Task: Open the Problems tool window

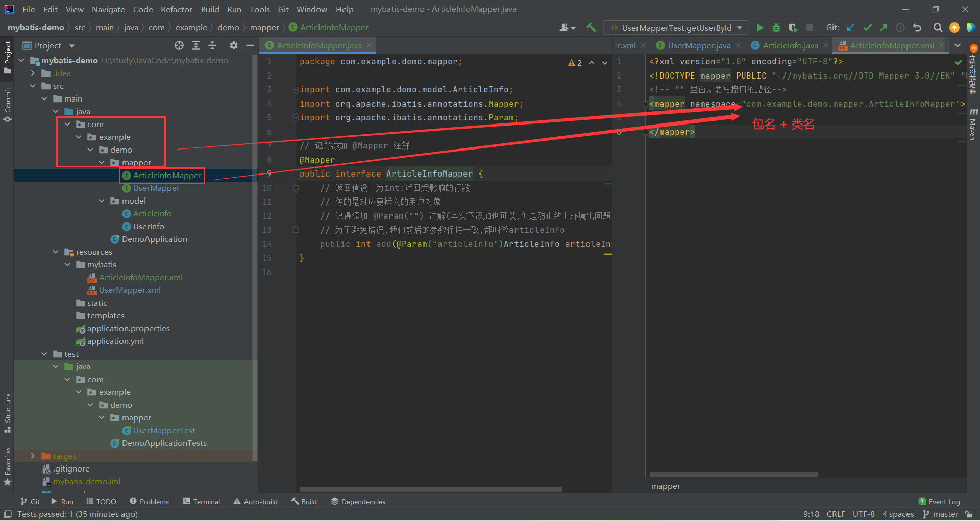Action: click(x=149, y=502)
